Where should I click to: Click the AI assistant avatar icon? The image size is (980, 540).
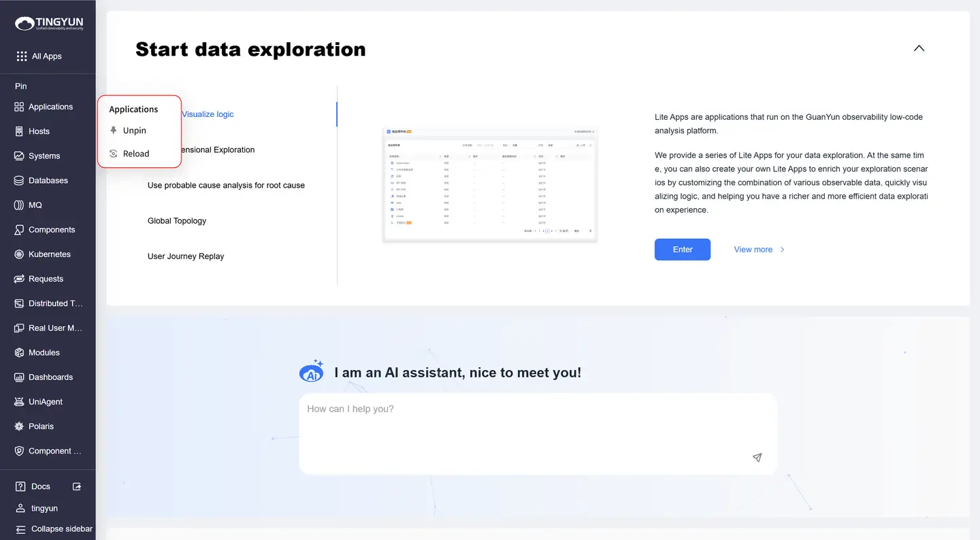tap(311, 371)
